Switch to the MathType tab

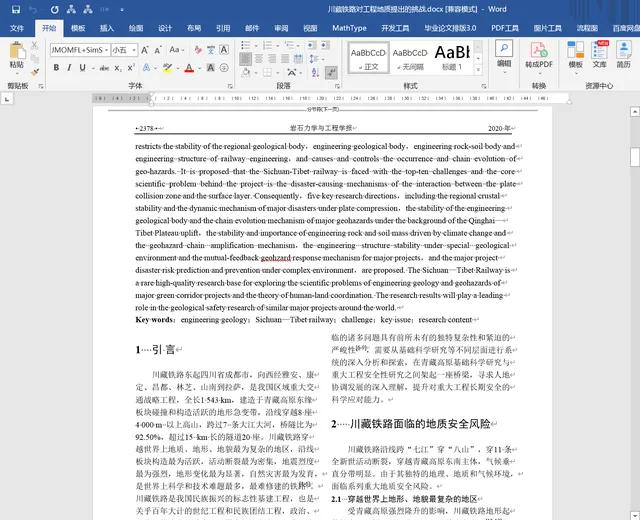(349, 28)
